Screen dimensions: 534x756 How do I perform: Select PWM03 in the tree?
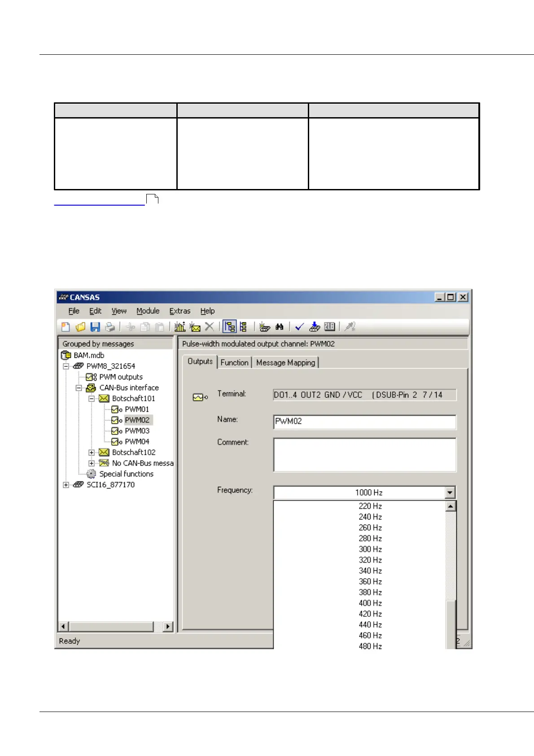coord(137,431)
